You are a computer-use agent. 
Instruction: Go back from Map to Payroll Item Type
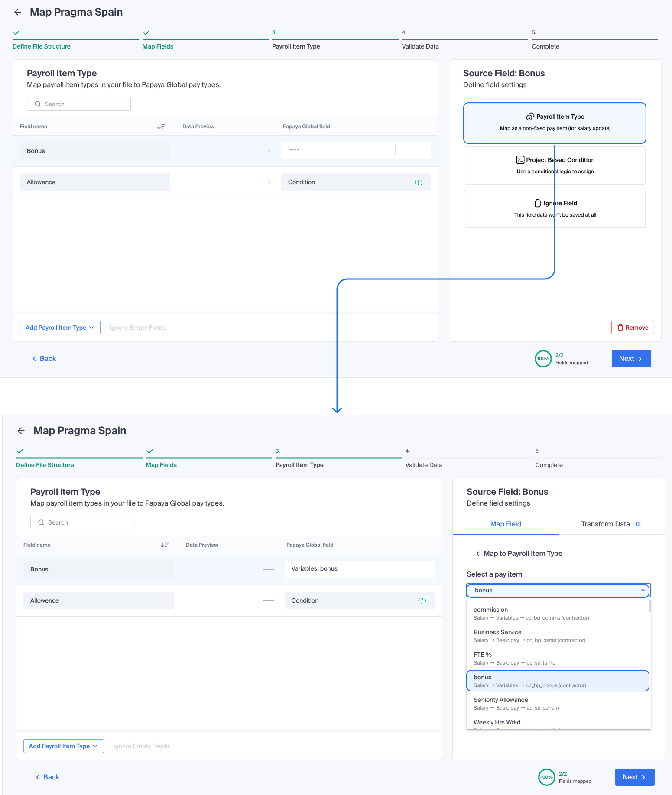478,554
